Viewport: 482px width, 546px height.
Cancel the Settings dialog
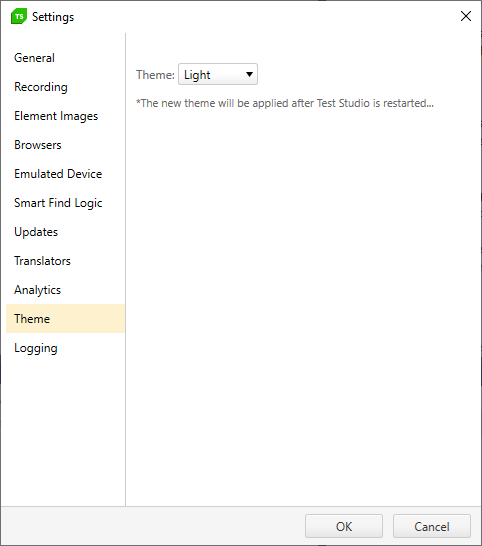pyautogui.click(x=432, y=526)
